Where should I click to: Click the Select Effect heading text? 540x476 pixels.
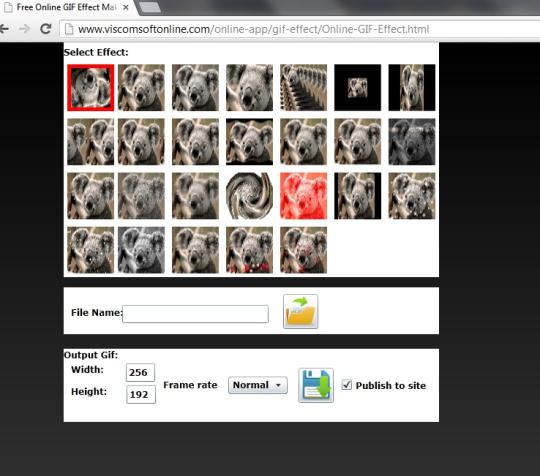[x=96, y=52]
